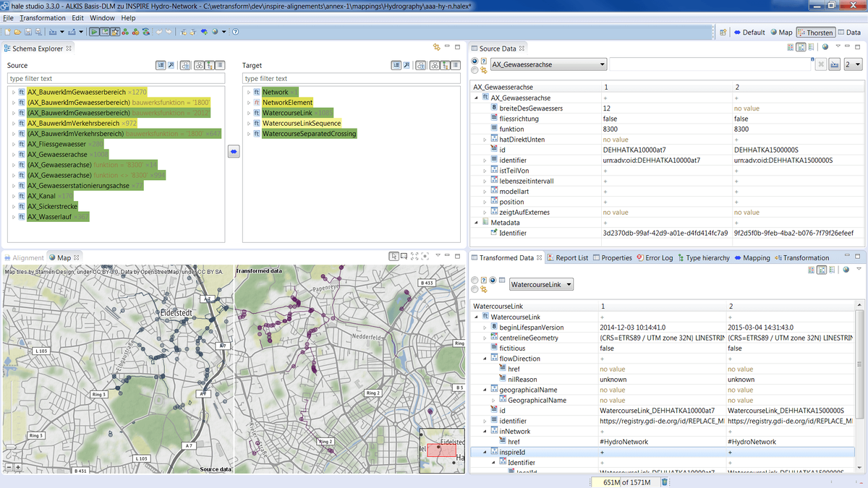
Task: Select the selected radio button in Transformed Data
Action: pyautogui.click(x=493, y=280)
